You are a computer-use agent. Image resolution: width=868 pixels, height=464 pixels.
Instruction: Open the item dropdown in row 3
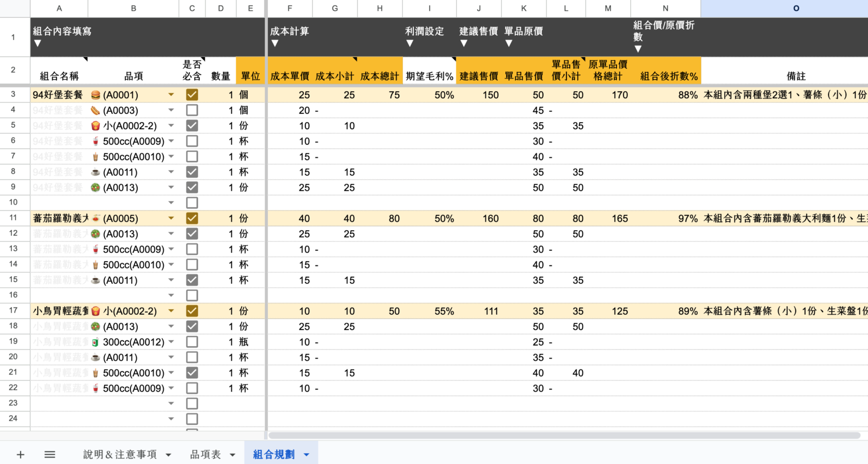coord(171,95)
